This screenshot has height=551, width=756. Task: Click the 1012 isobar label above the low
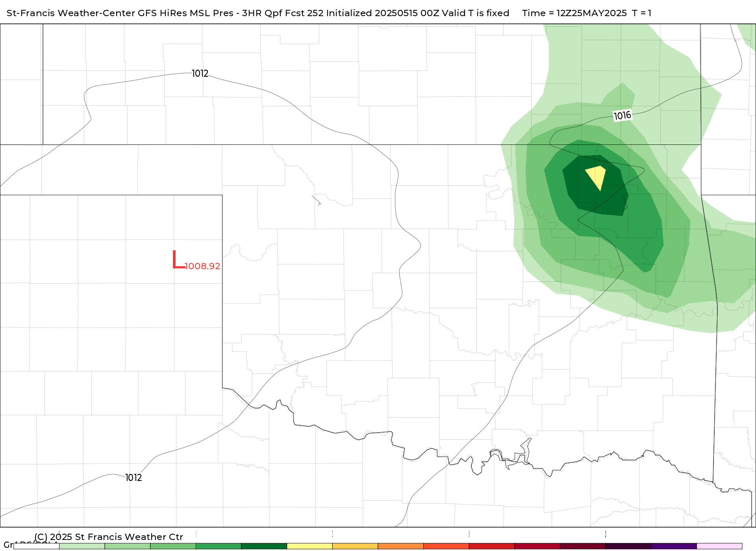point(200,74)
